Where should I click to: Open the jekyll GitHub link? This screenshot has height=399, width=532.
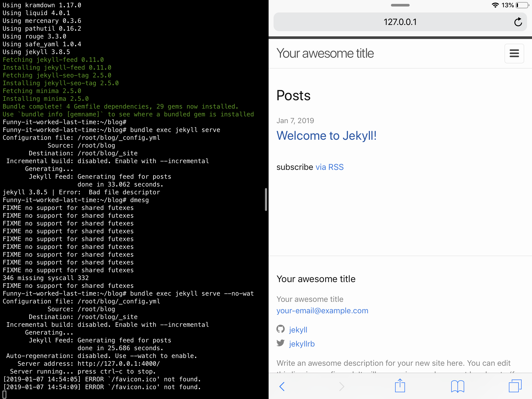click(x=298, y=330)
